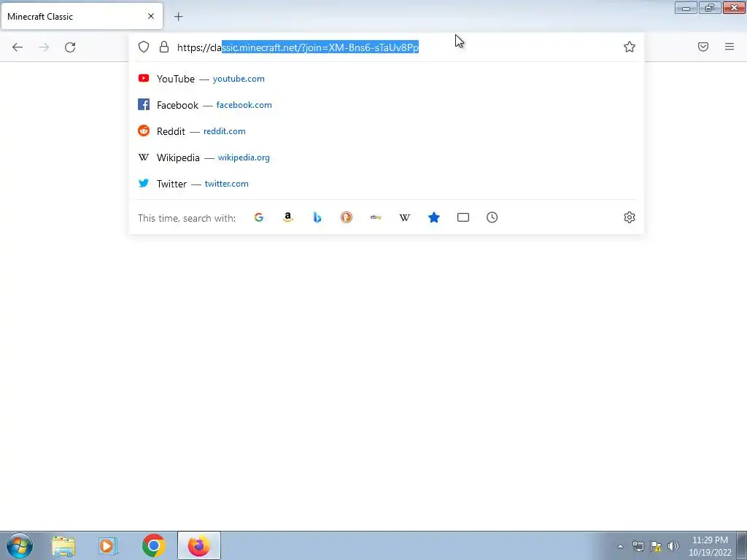Go back to the previous page

(18, 47)
